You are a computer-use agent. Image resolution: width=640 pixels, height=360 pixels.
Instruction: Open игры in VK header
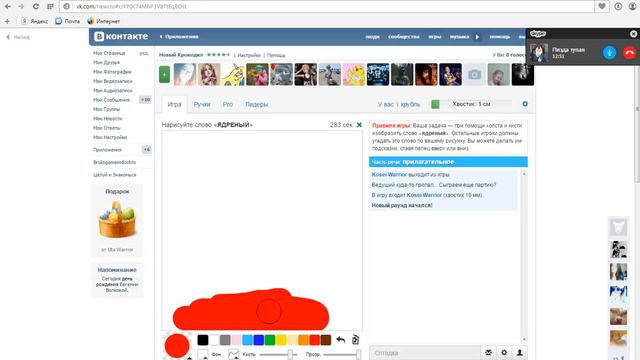[435, 37]
